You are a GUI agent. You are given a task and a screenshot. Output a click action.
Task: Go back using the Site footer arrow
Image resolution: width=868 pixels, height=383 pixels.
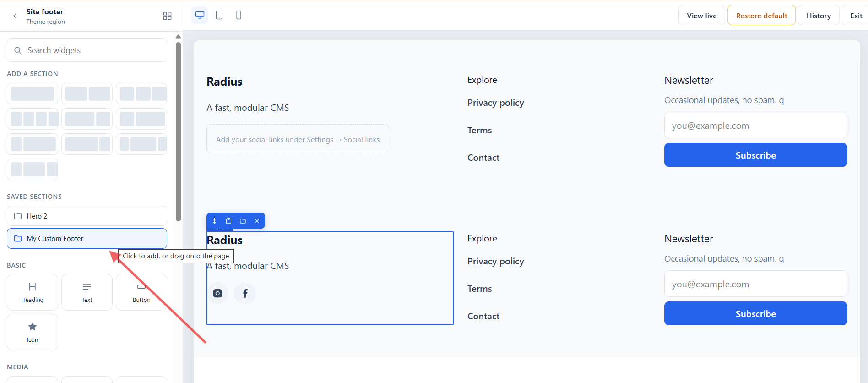(x=15, y=16)
